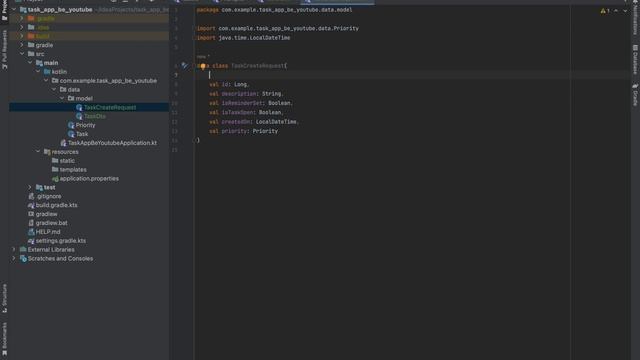Expand the test folder
The image size is (640, 360).
(x=30, y=187)
